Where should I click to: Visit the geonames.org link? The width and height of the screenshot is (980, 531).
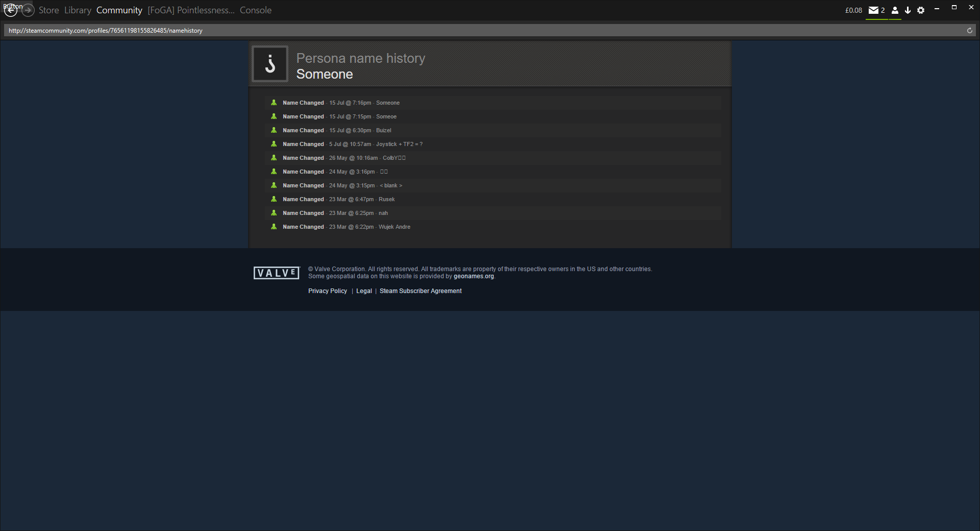(474, 276)
